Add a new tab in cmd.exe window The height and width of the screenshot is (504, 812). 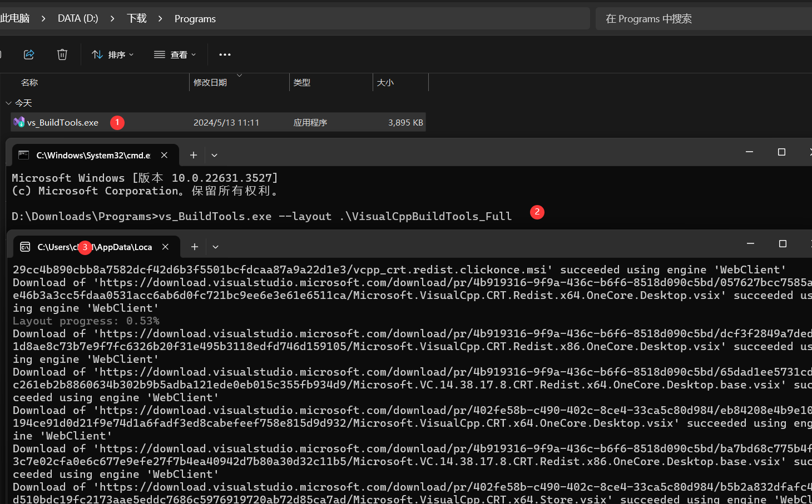point(194,155)
